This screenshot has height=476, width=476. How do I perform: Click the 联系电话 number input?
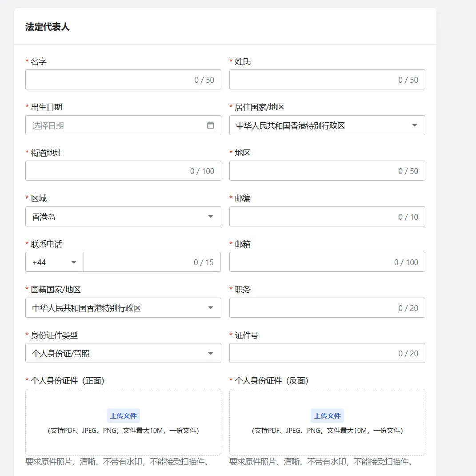coord(138,262)
